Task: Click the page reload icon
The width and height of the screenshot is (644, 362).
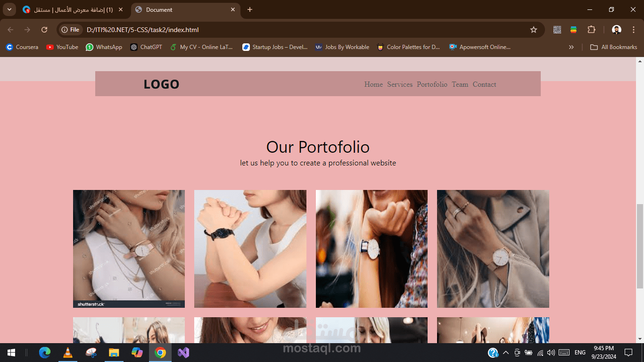Action: point(44,29)
